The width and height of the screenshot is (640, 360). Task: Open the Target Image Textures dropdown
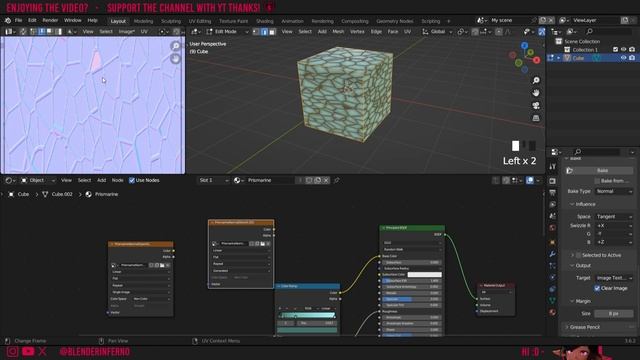614,278
